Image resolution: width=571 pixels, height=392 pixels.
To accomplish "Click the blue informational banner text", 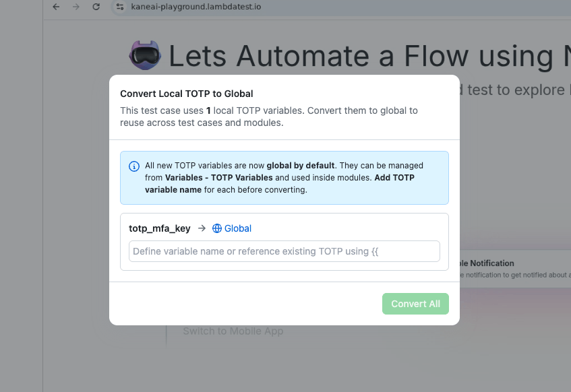I will (283, 177).
